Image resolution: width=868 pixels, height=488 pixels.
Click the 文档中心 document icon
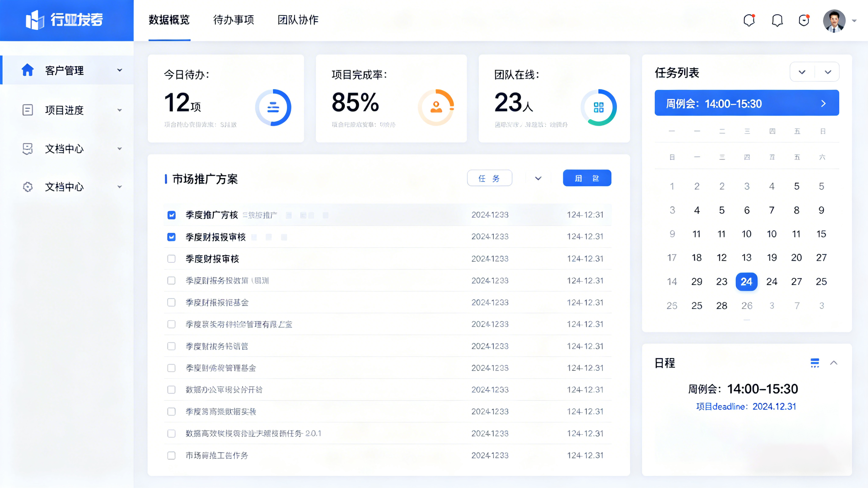[x=27, y=148]
